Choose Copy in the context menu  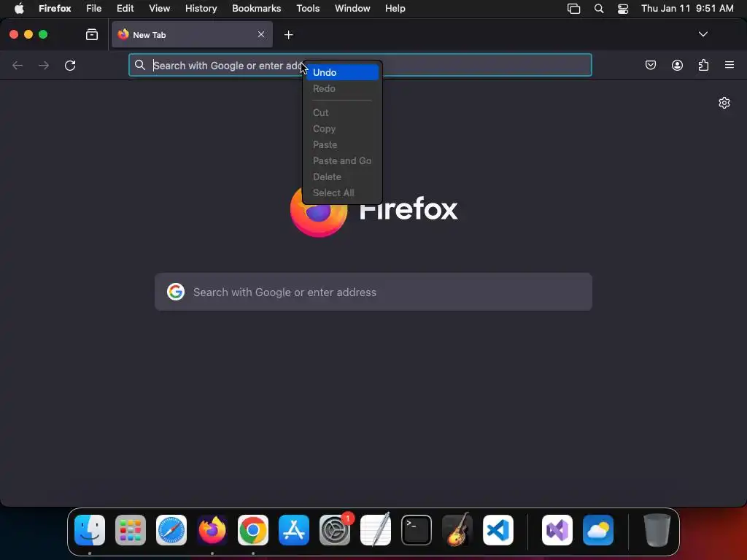tap(343, 128)
